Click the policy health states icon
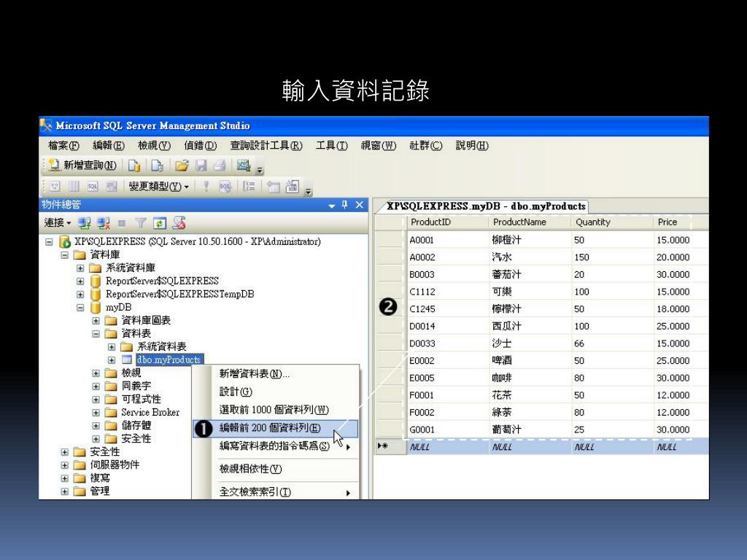Image resolution: width=747 pixels, height=560 pixels. (179, 223)
